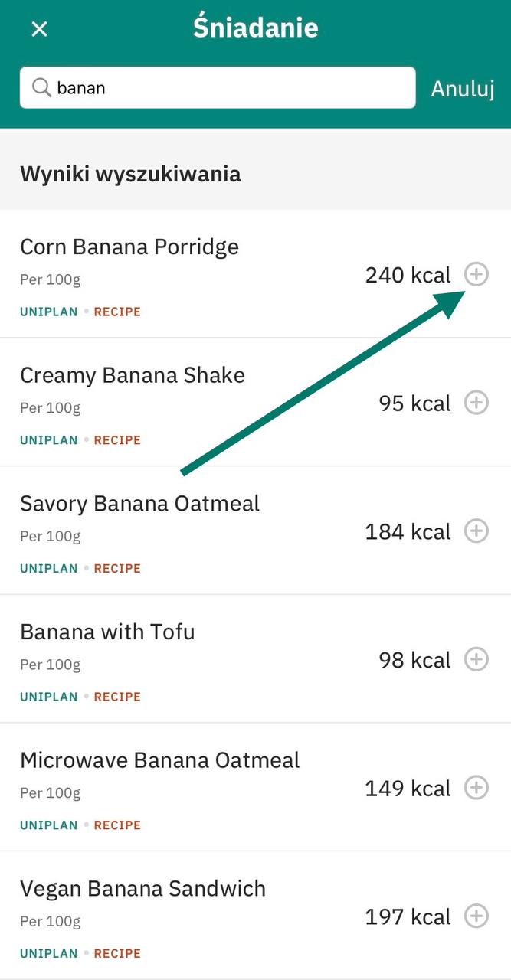This screenshot has width=511, height=980.
Task: View the Banana with Tofu recipe
Action: 107,632
